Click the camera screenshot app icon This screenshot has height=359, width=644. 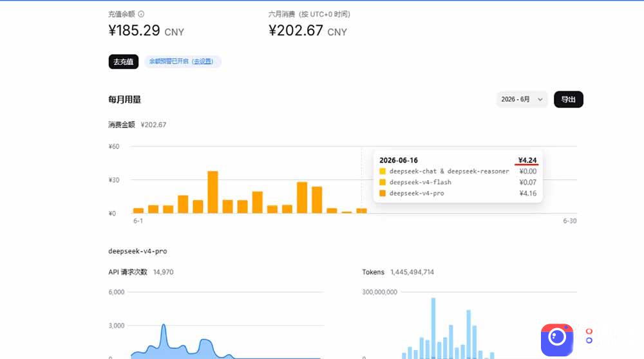pos(557,340)
